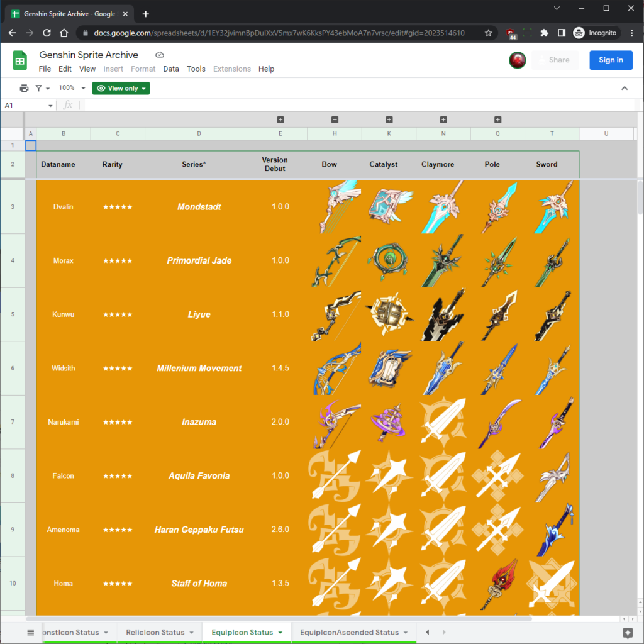Open print dialog via the printer icon
The image size is (644, 644).
coord(24,88)
